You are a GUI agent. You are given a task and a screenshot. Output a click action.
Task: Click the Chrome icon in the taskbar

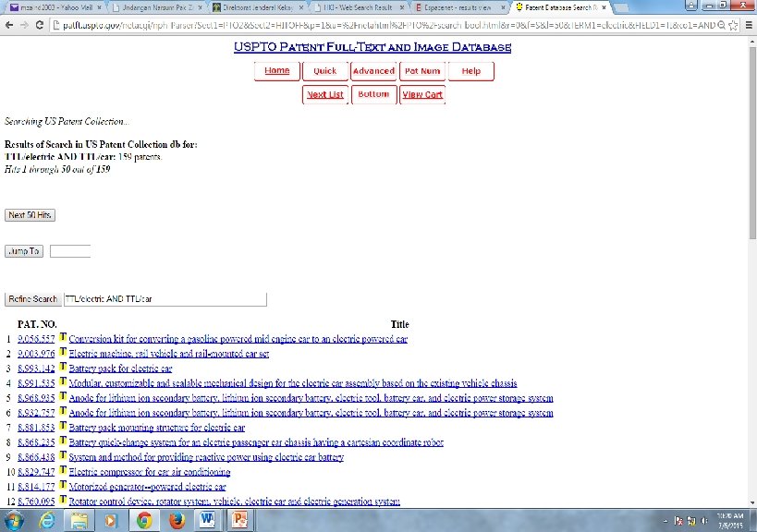[144, 520]
